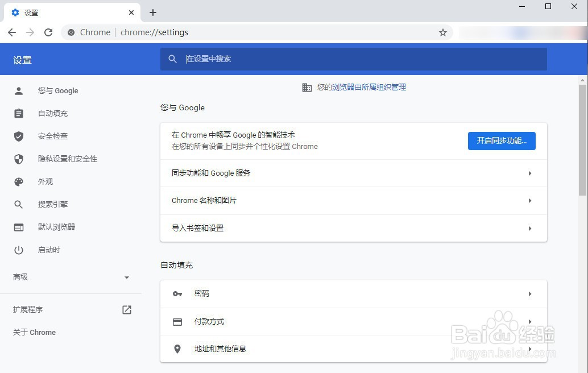The height and width of the screenshot is (373, 588).
Task: Open Chrome 名称和图片 arrow
Action: [530, 201]
